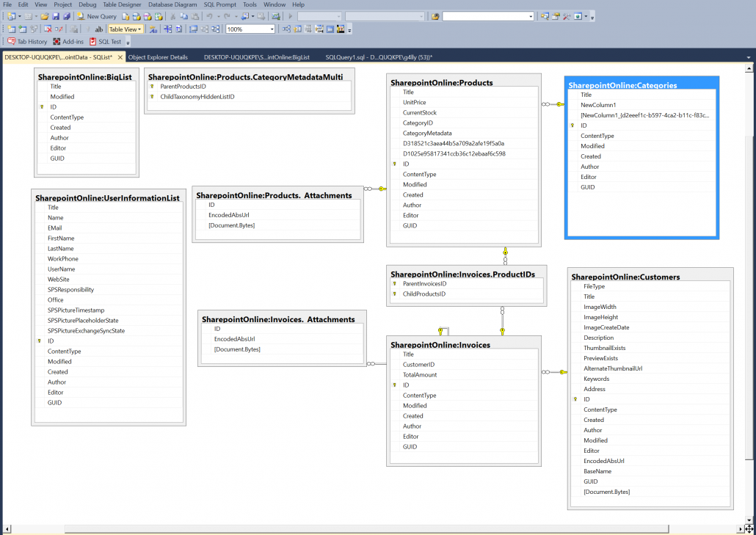Expand the dropdown arrow beside the Undo icon
The width and height of the screenshot is (756, 535).
tap(219, 16)
